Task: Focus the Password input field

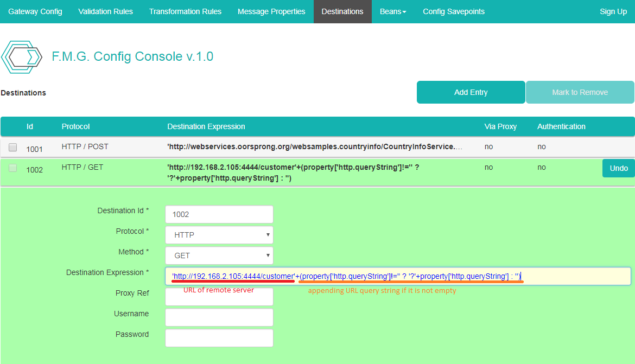Action: pos(219,338)
